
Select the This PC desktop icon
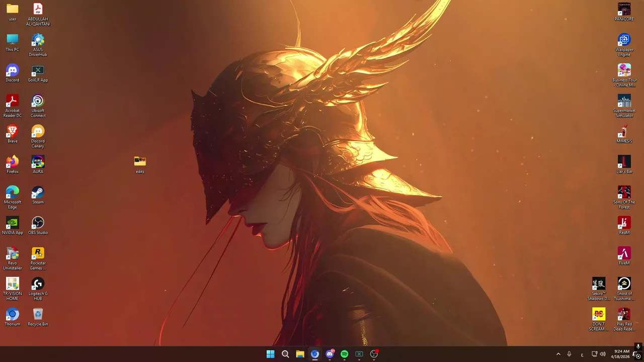[13, 43]
